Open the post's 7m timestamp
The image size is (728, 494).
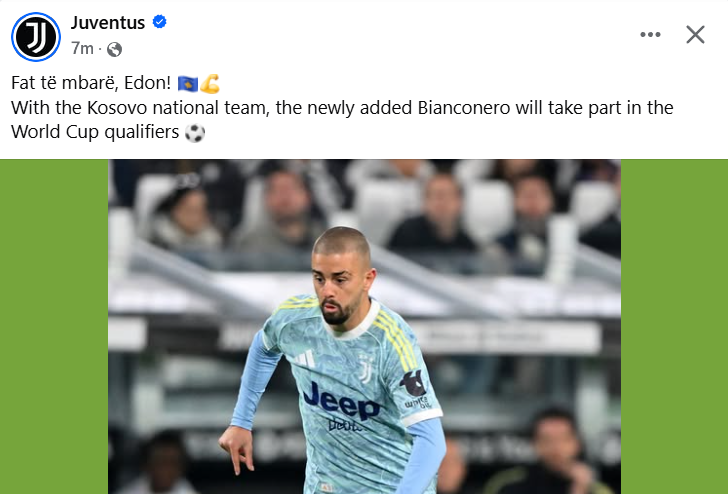point(82,48)
